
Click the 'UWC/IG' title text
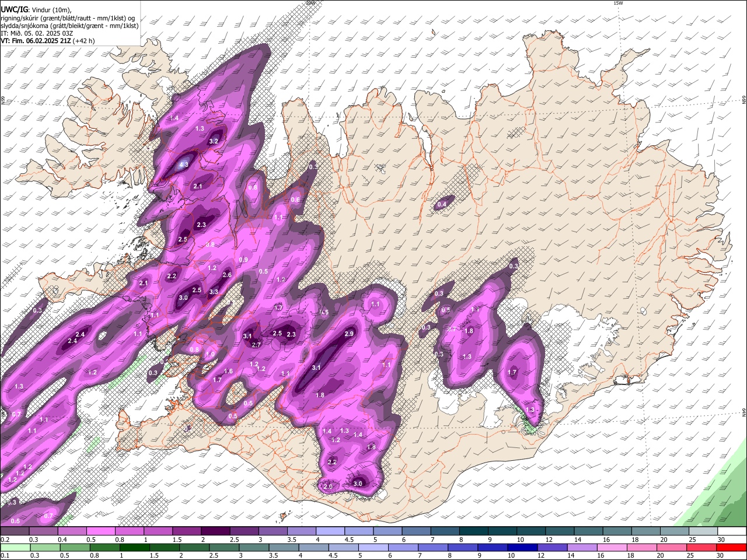[x=14, y=9]
